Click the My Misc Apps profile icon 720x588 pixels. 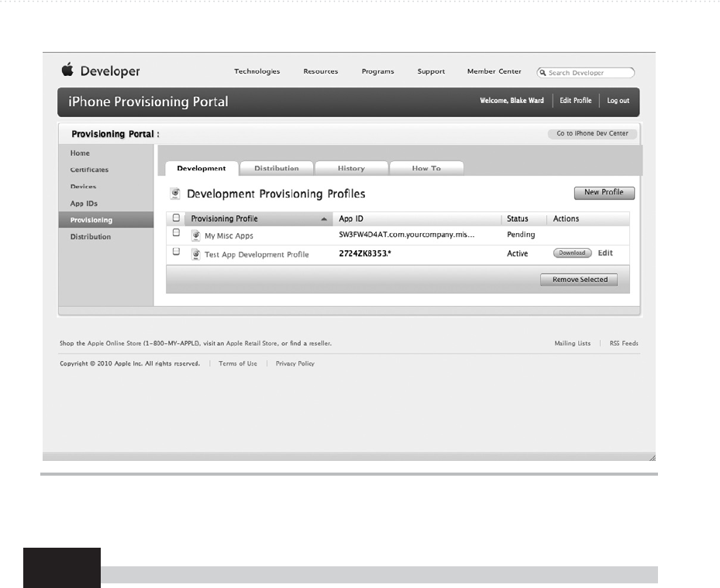coord(196,236)
